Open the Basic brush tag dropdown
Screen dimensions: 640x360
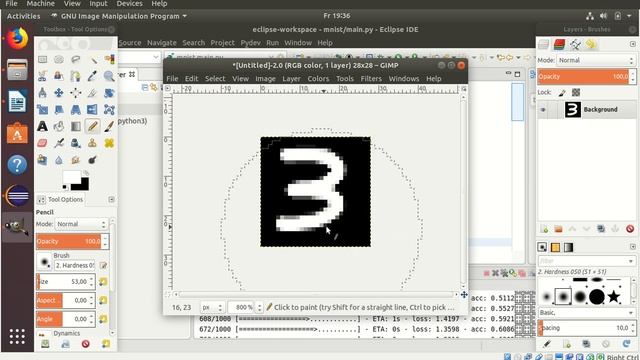tap(587, 313)
